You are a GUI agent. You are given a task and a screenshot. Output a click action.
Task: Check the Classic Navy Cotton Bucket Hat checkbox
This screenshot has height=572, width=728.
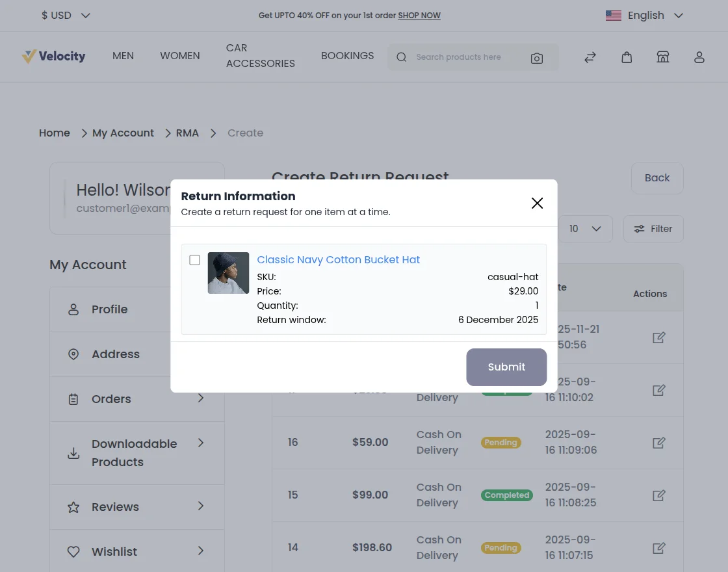(194, 260)
